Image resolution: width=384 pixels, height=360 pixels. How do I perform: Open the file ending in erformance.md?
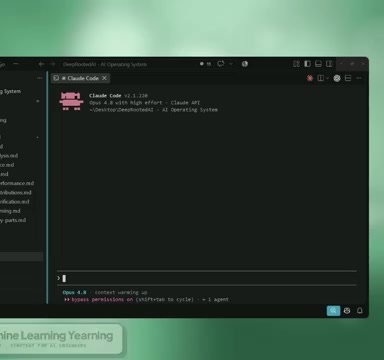17,183
